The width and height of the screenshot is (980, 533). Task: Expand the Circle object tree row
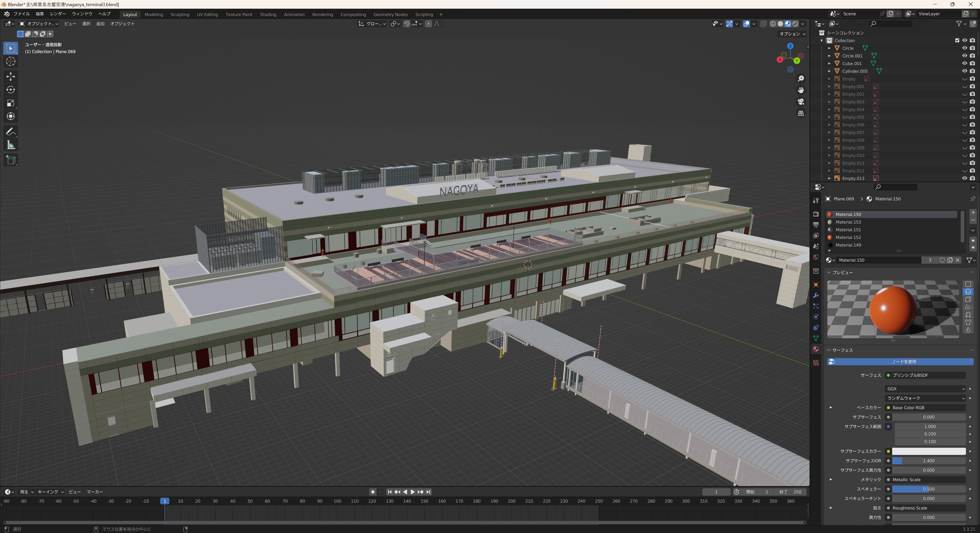click(829, 48)
